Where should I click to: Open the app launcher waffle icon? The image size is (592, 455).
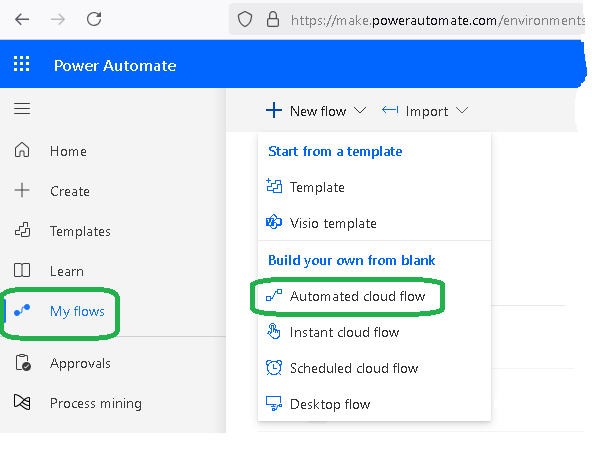coord(22,64)
